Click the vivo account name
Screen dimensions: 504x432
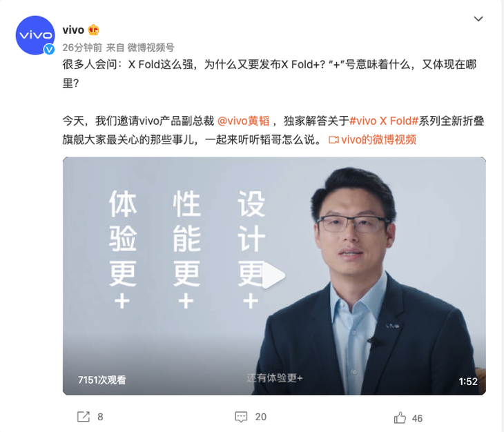[73, 30]
